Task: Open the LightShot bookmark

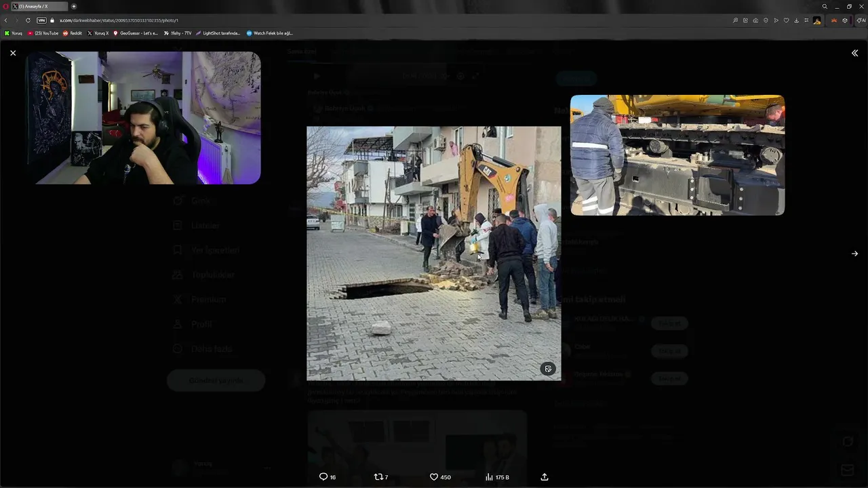Action: coord(218,33)
